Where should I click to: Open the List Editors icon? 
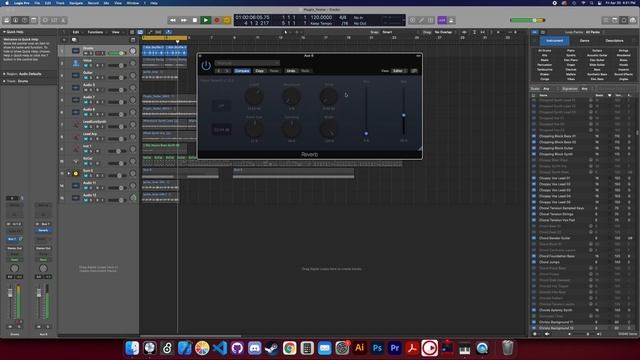[606, 20]
